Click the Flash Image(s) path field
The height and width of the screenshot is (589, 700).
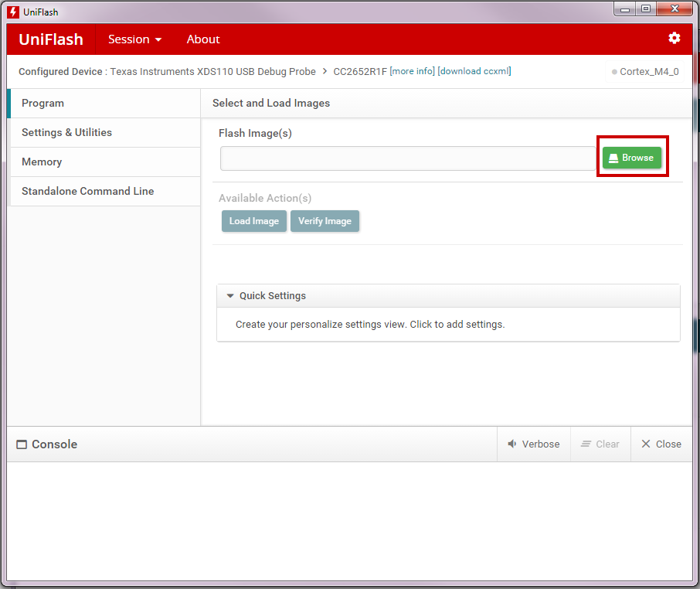pos(407,158)
